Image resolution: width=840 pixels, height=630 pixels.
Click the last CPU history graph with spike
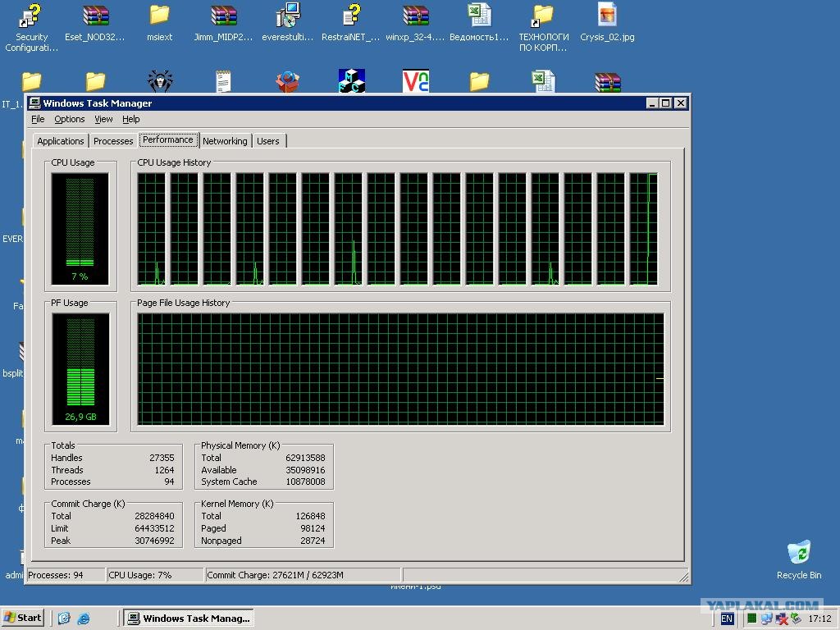[x=643, y=229]
